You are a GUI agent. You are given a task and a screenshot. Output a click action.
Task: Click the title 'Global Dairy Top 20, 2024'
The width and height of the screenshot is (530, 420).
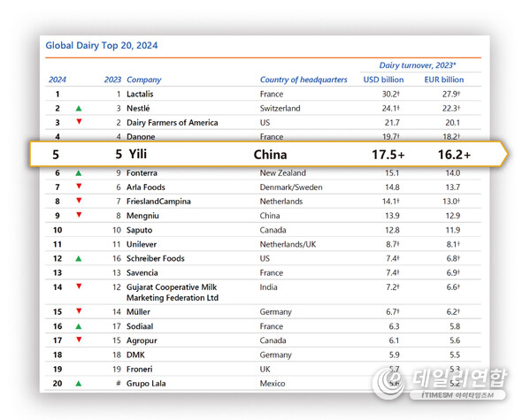click(x=102, y=46)
